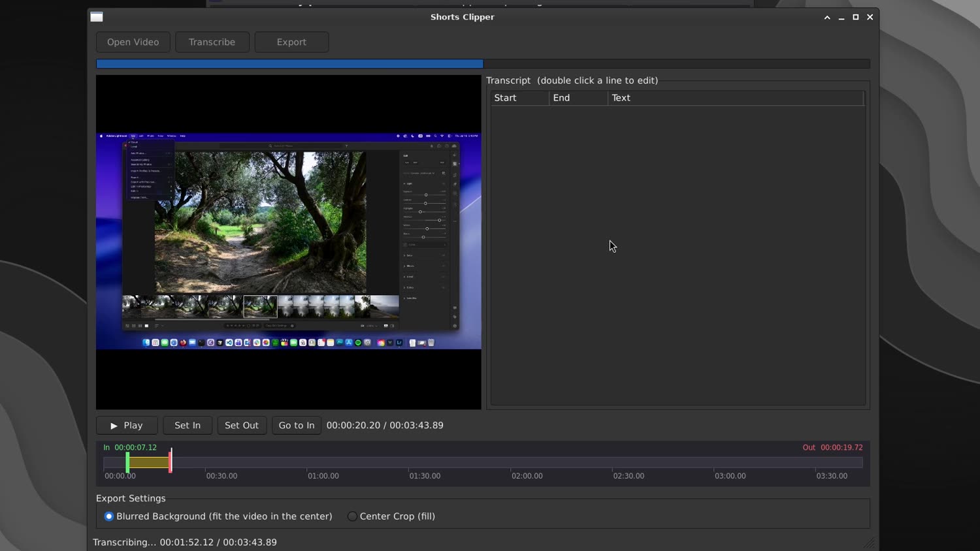Screen dimensions: 980x551
Task: Click the Text column header
Action: pos(736,98)
